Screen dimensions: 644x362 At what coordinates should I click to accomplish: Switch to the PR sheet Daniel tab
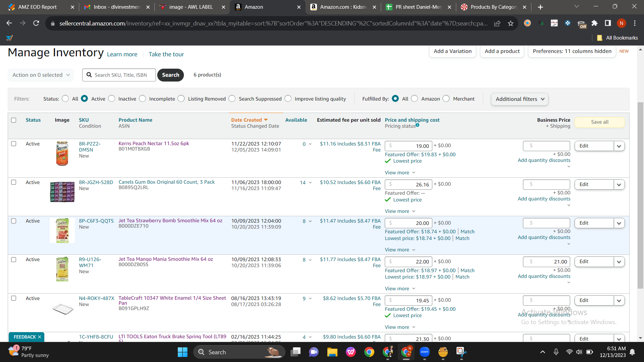(419, 7)
